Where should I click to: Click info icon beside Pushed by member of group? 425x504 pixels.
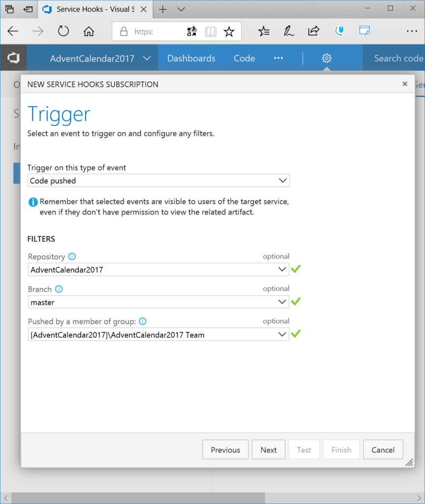[143, 321]
